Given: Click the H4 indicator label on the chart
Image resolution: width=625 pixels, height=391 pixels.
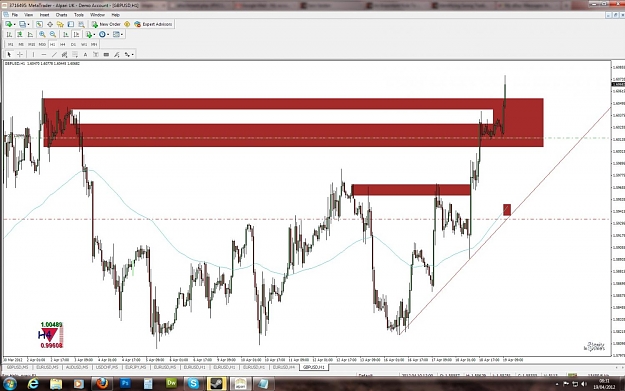Looking at the screenshot, I should coord(45,335).
